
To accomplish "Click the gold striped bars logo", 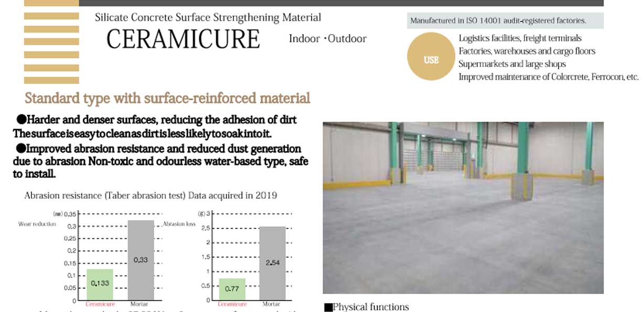I will tap(51, 42).
